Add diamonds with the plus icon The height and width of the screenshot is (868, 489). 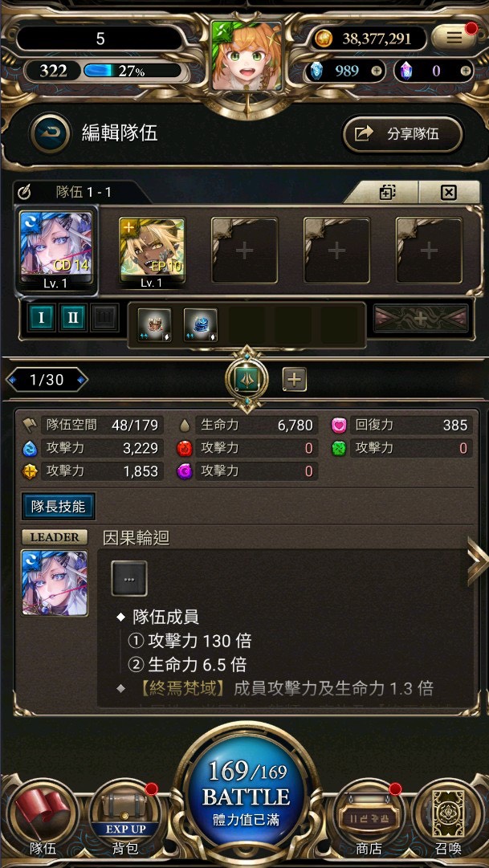(x=376, y=71)
